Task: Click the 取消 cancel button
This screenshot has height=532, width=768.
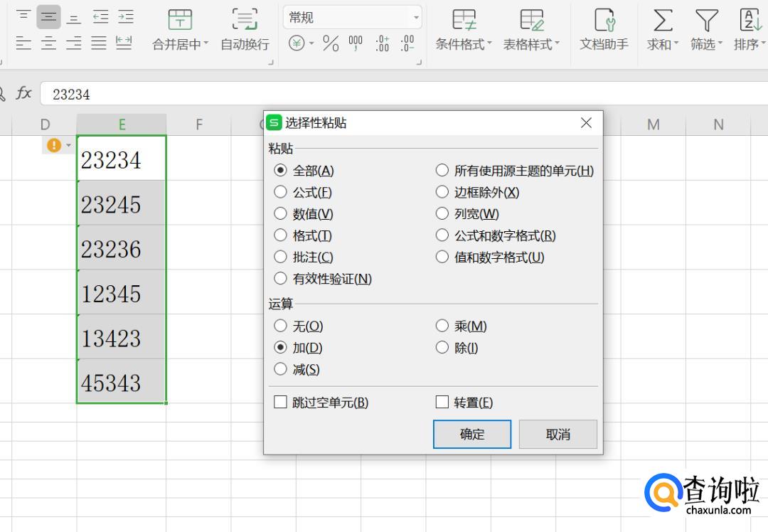Action: (x=558, y=435)
